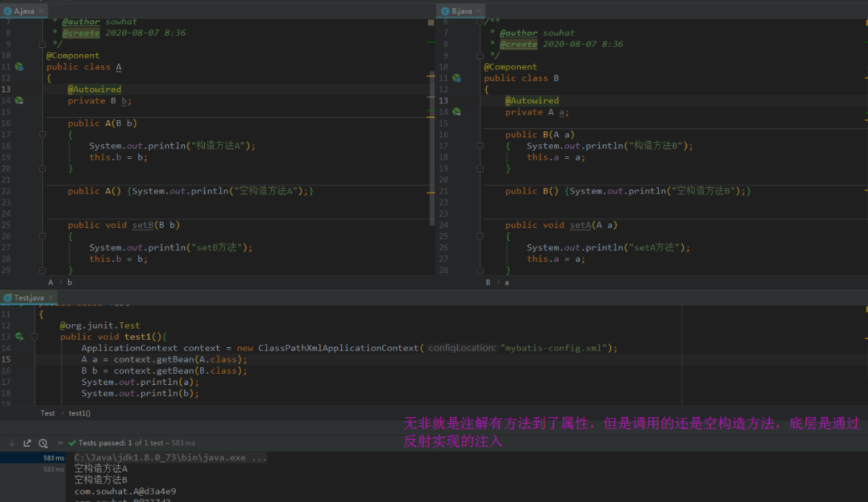The width and height of the screenshot is (868, 502).
Task: Collapse setA method fold in B.java
Action: 480,236
